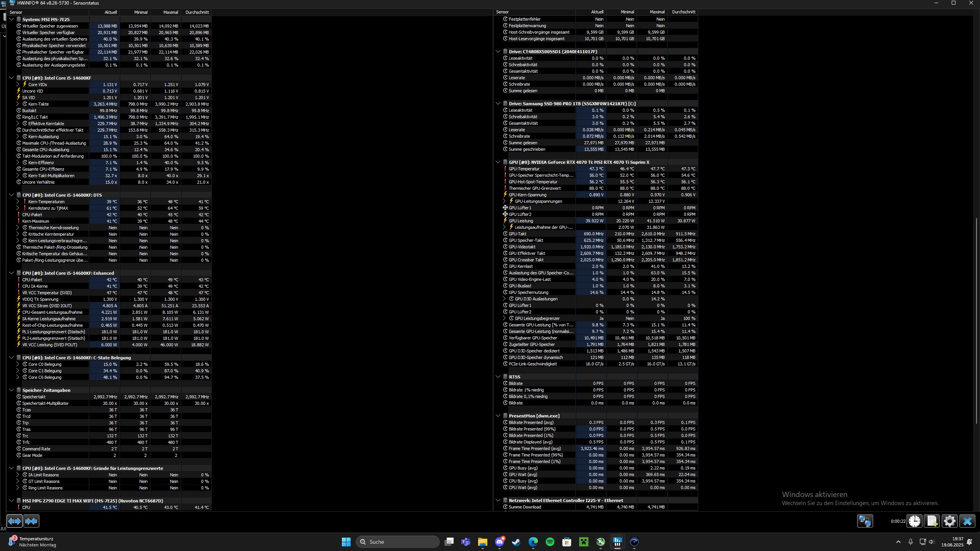Collapse the GPU RTX 4070 Ti group

point(498,162)
